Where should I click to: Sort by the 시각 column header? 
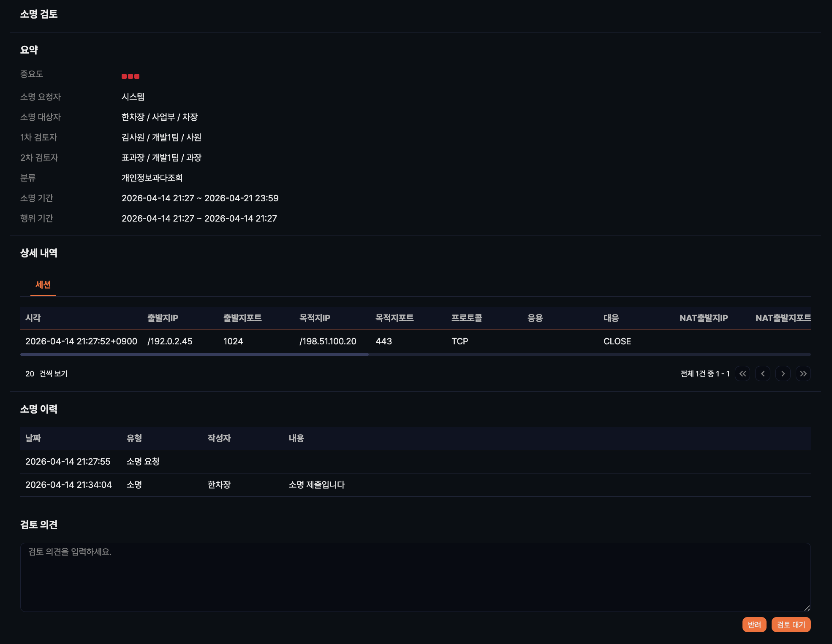click(x=33, y=318)
